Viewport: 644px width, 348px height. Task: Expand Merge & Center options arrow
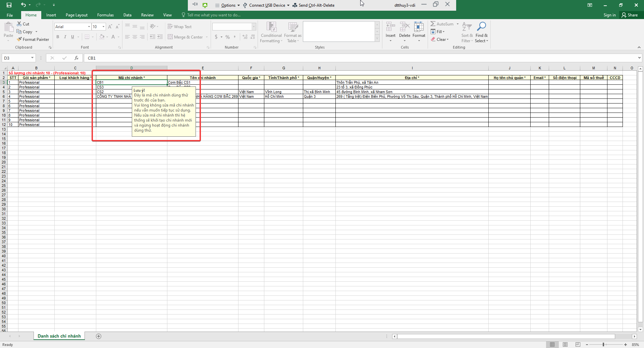pos(207,37)
